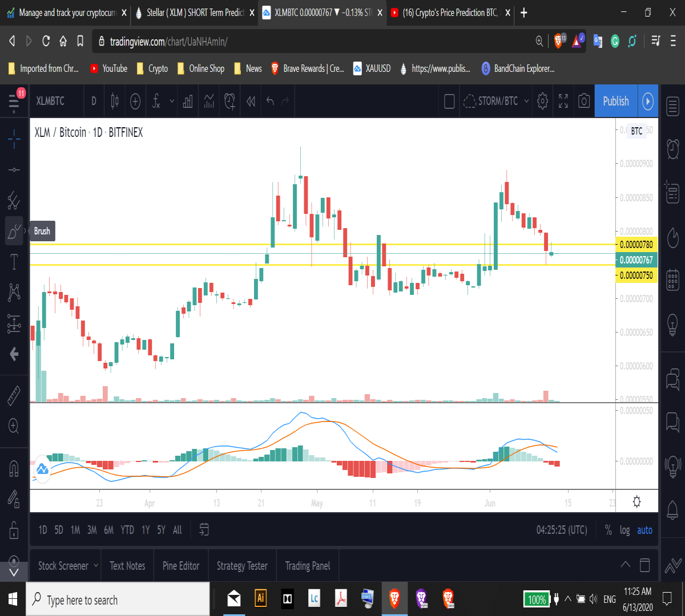This screenshot has width=685, height=616.
Task: Open the Strategy Tester tab
Action: 242,566
